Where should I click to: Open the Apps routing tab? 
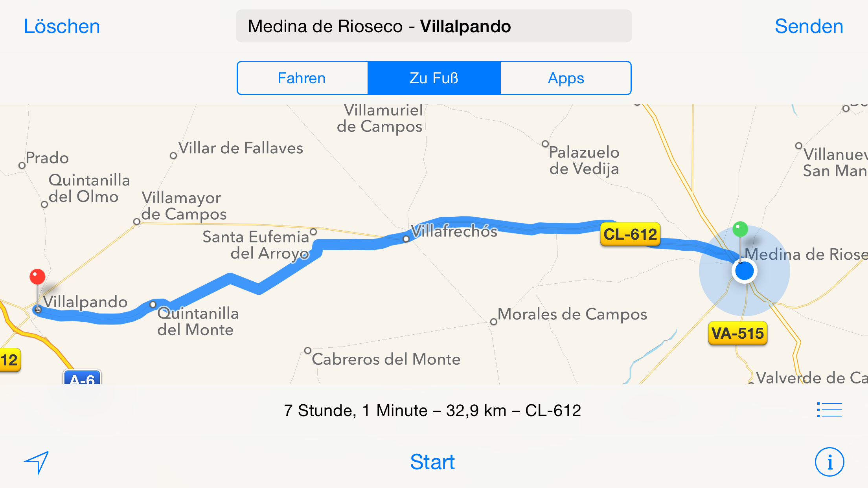[566, 78]
